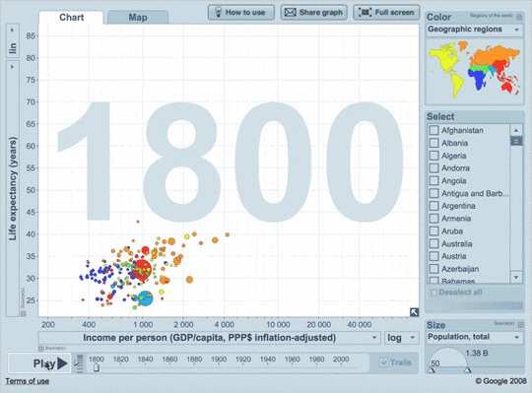
Task: Toggle the Trails checkbox
Action: pyautogui.click(x=384, y=362)
